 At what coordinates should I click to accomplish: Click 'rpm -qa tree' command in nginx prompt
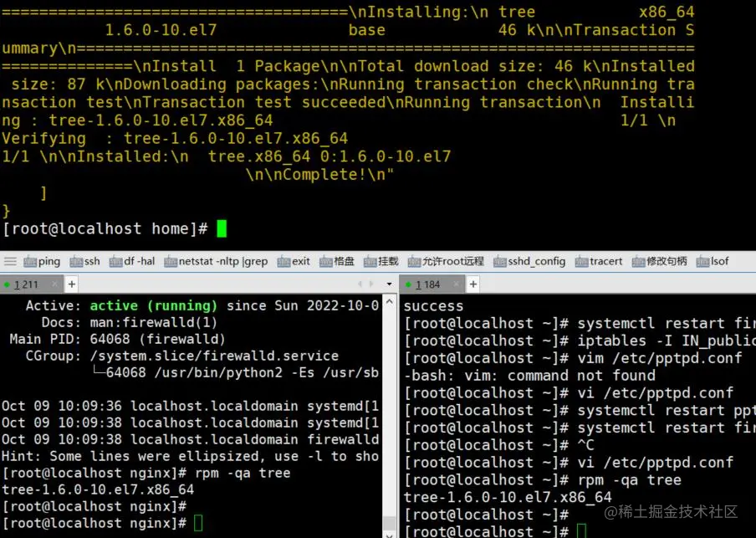(243, 473)
